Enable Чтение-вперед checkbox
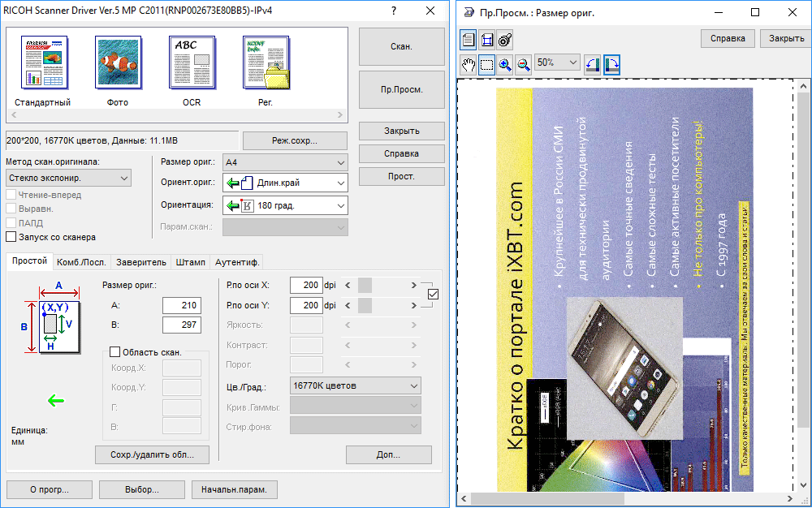Image resolution: width=812 pixels, height=508 pixels. (11, 195)
